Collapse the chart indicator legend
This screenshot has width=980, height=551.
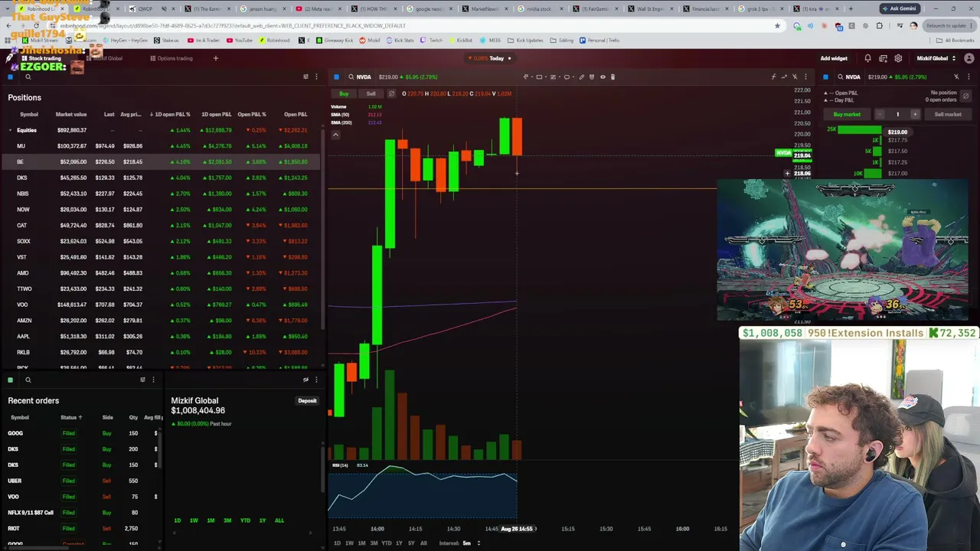335,135
